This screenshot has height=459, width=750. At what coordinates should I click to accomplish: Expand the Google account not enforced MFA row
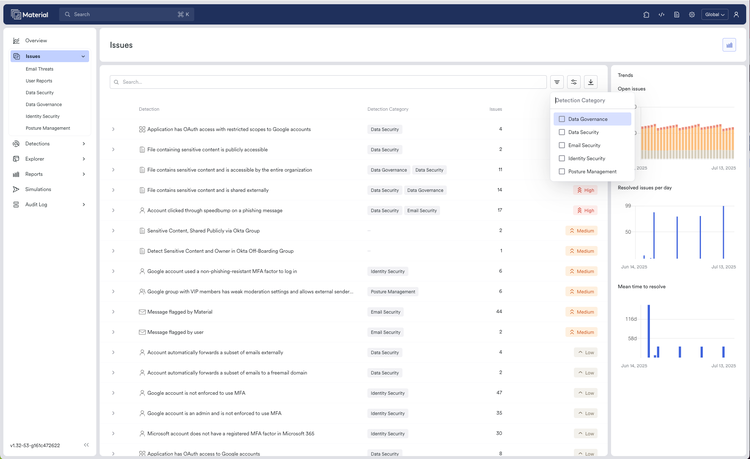click(x=113, y=393)
